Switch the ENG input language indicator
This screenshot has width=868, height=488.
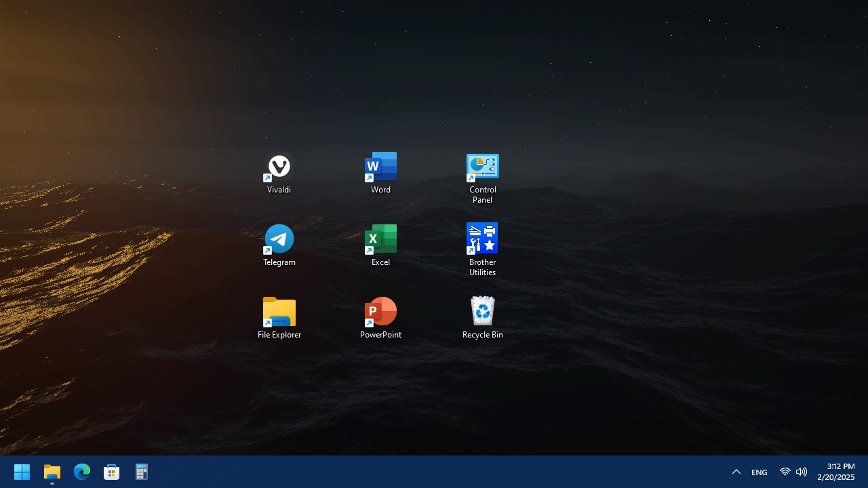759,472
